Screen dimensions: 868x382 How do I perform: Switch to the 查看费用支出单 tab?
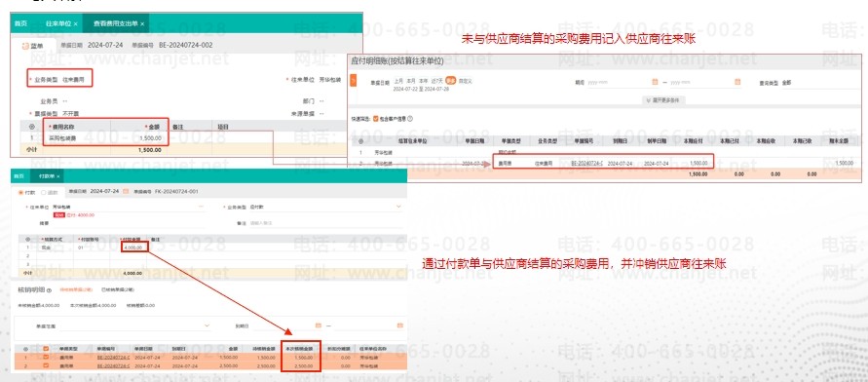[x=116, y=23]
